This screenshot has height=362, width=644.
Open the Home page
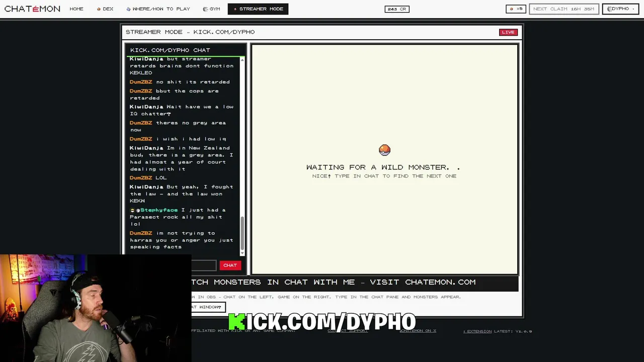tap(76, 9)
